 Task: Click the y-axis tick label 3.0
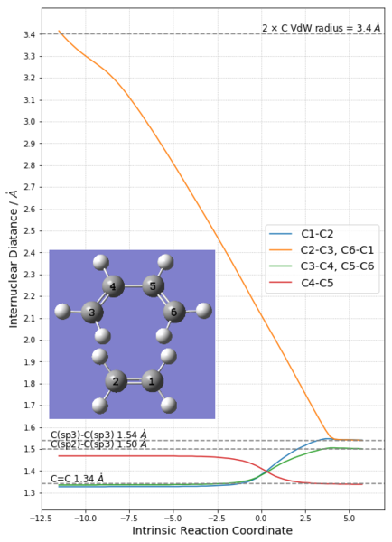point(30,122)
